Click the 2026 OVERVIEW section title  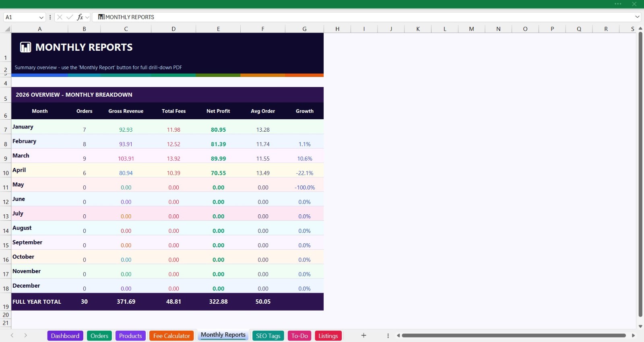coord(74,95)
